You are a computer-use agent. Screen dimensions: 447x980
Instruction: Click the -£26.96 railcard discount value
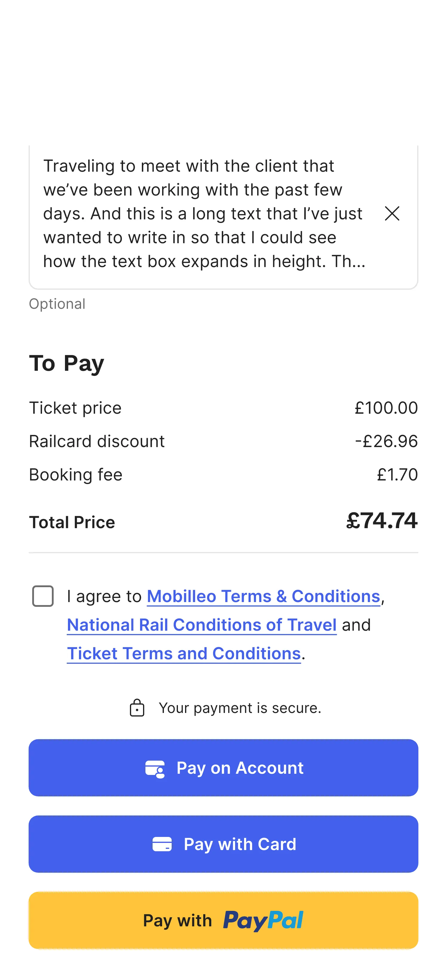point(386,441)
